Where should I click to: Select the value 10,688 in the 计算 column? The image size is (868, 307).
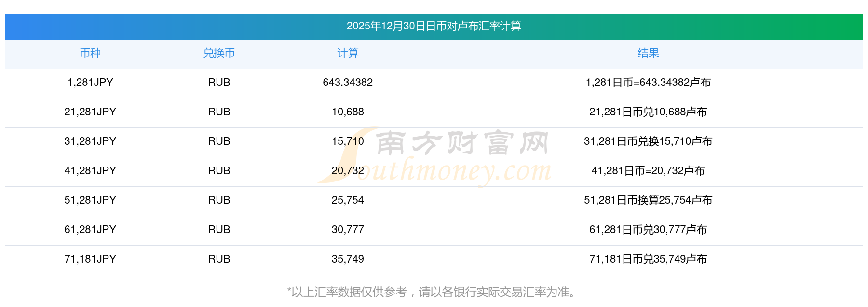click(348, 112)
